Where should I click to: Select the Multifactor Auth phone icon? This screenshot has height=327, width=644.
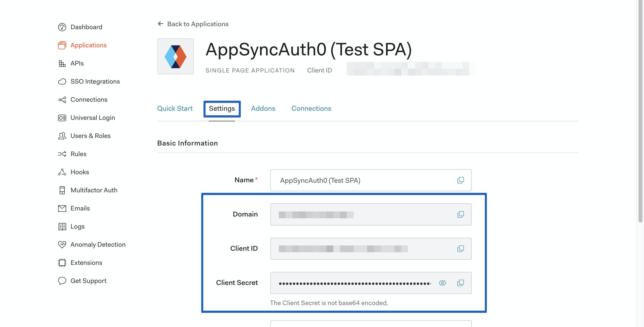pyautogui.click(x=62, y=190)
